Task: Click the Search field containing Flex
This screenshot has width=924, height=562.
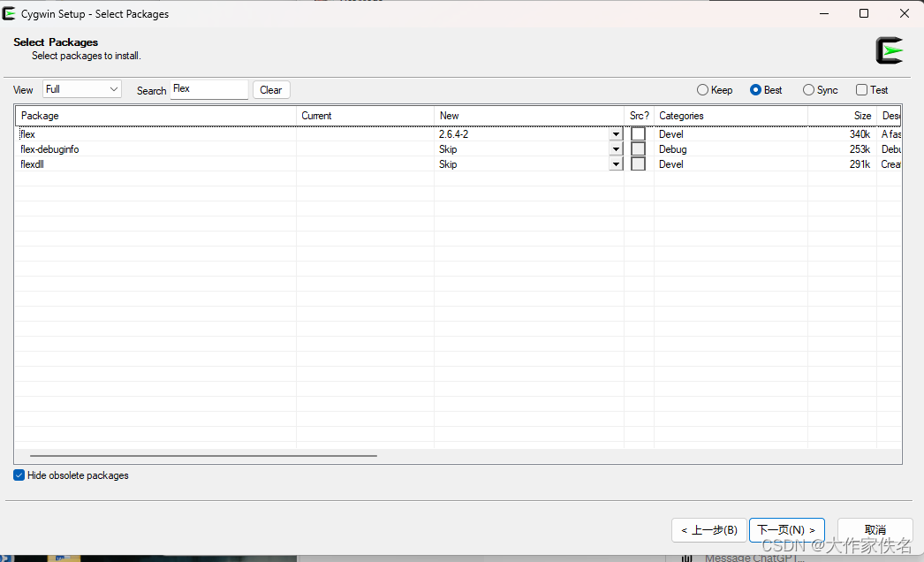Action: (209, 89)
